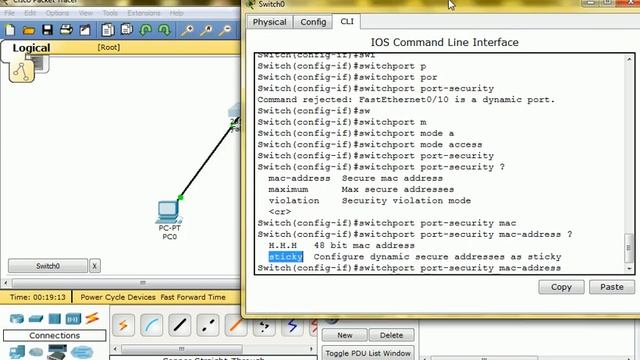Click the Delete PDU button
Image resolution: width=640 pixels, height=360 pixels.
click(x=391, y=335)
